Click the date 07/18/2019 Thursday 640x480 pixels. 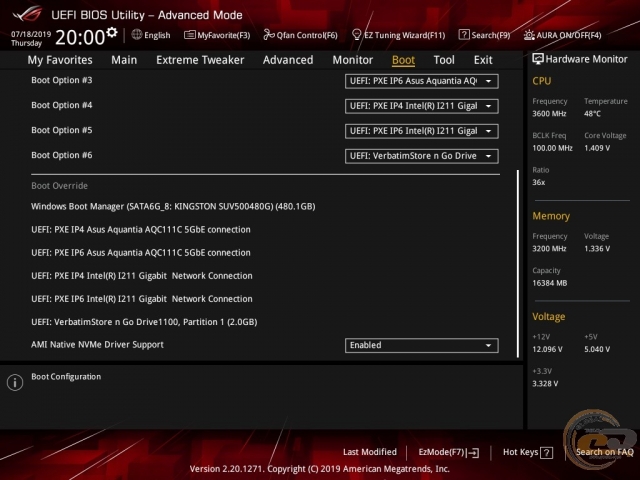pyautogui.click(x=31, y=38)
